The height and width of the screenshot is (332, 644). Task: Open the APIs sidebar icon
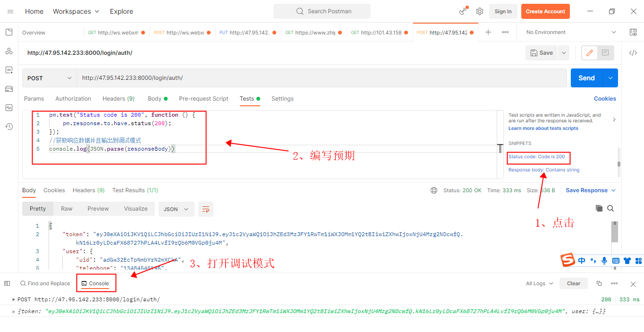tap(9, 51)
